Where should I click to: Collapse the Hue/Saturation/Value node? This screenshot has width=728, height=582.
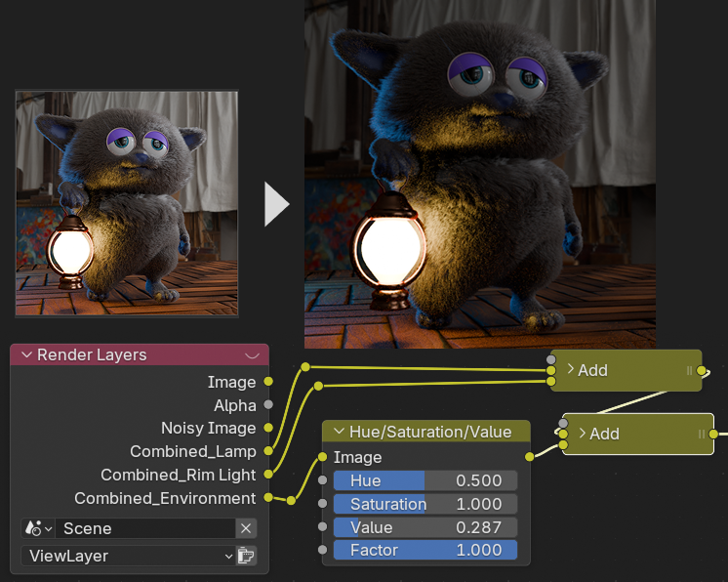tap(339, 432)
